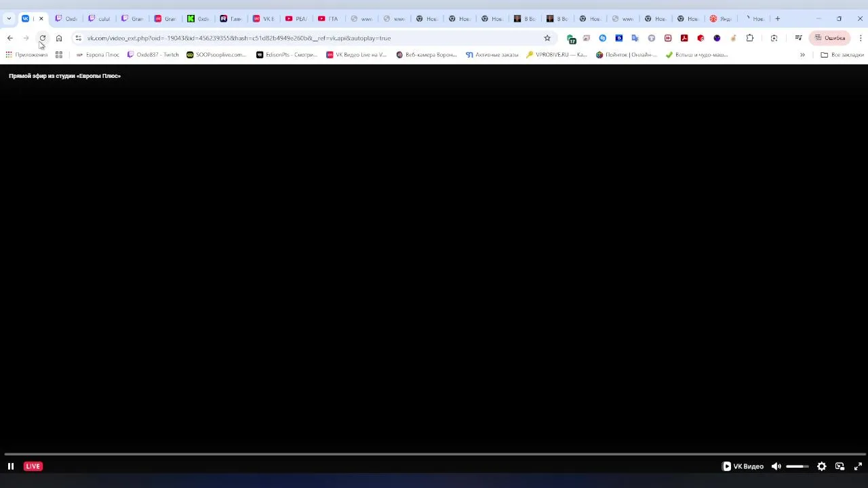Open the video title «Европы Плюс» link
The width and height of the screenshot is (868, 488).
point(64,76)
